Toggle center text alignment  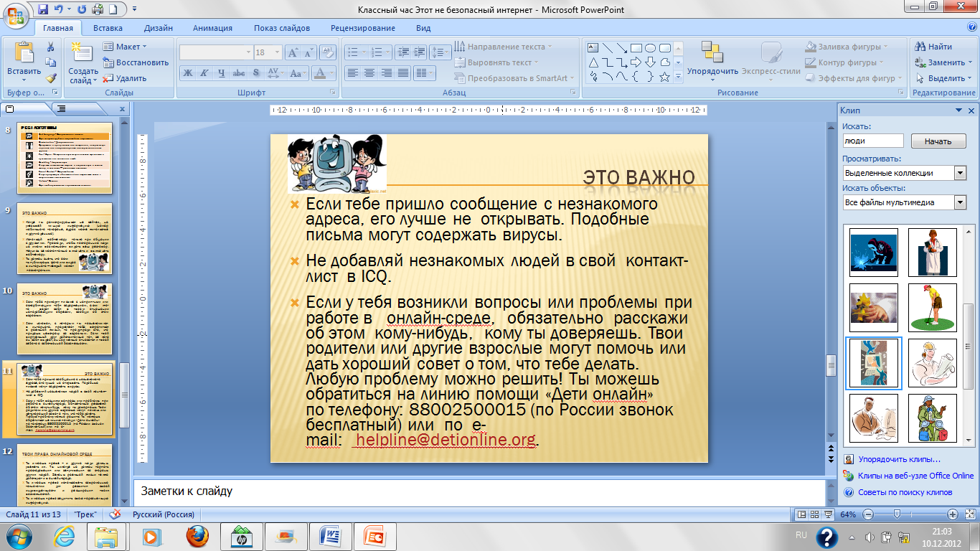pos(369,72)
